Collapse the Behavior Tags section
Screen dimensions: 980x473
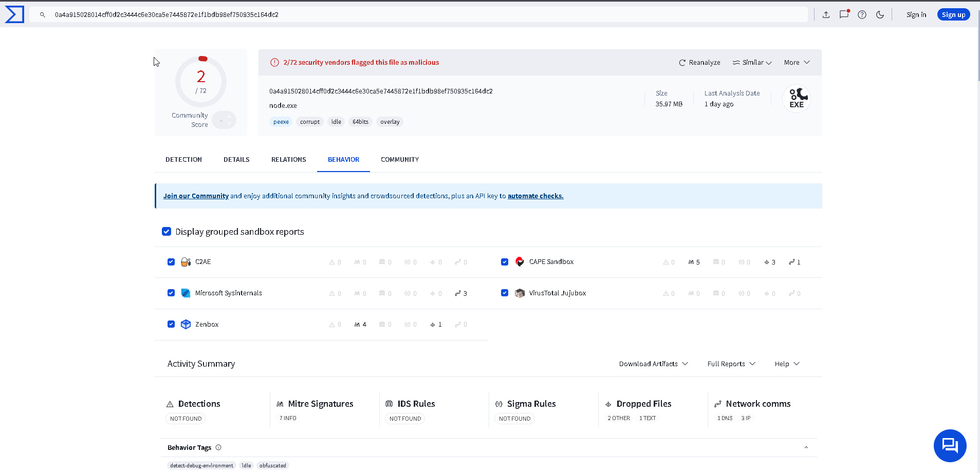[x=806, y=447]
